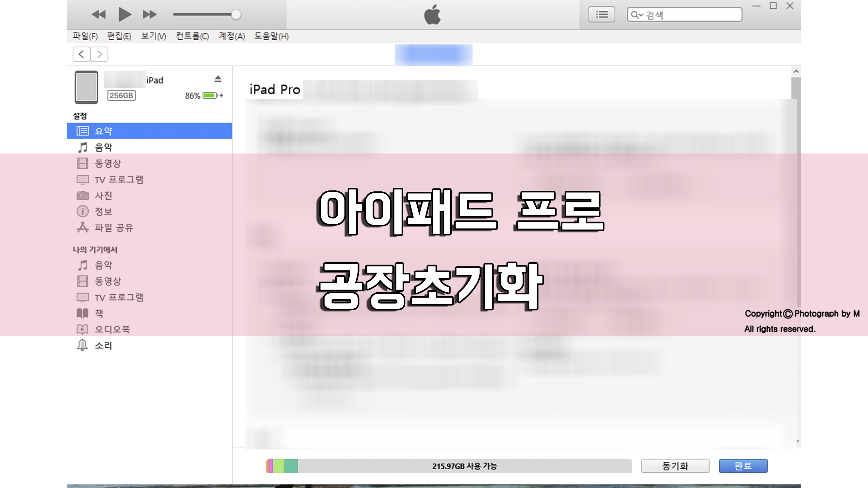868x488 pixels.
Task: Open the 편집(E) menu
Action: click(119, 36)
